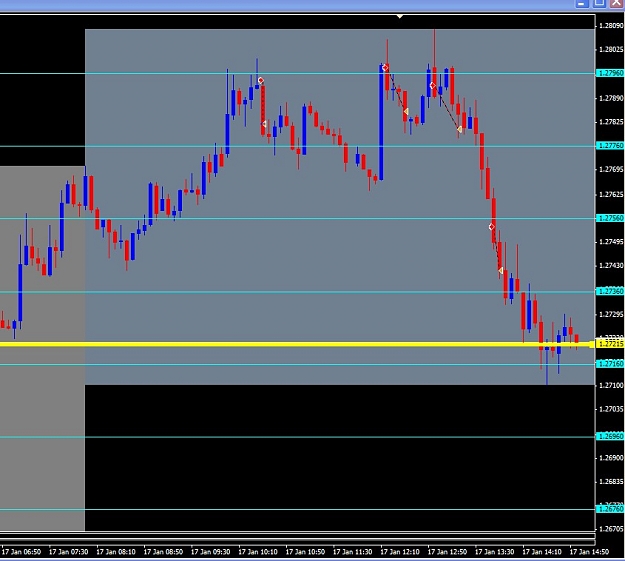Click the cyan 1.27360 price label
This screenshot has width=625, height=561.
pos(610,291)
